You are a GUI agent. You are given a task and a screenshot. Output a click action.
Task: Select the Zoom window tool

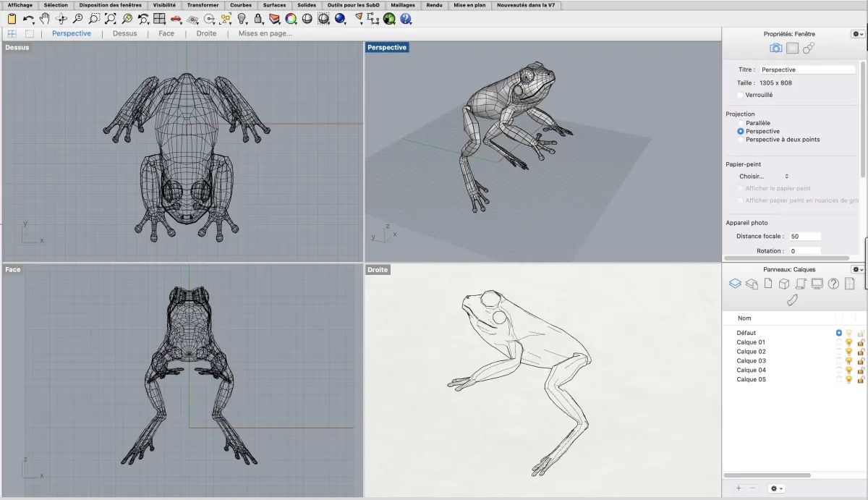[x=94, y=18]
